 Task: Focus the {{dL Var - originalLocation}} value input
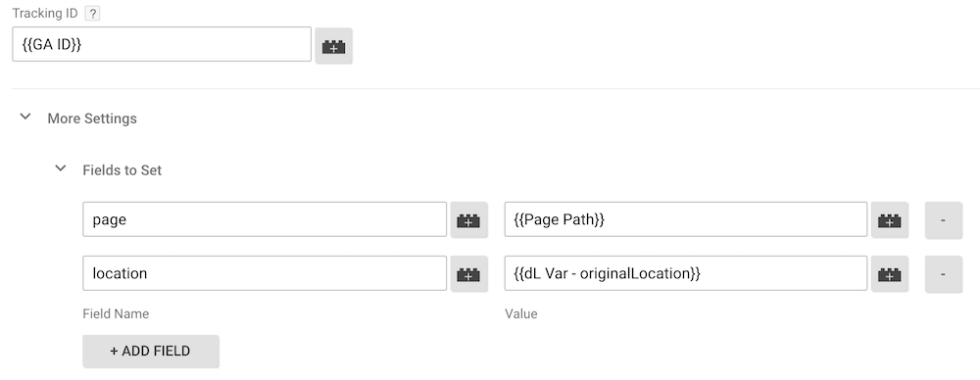686,273
